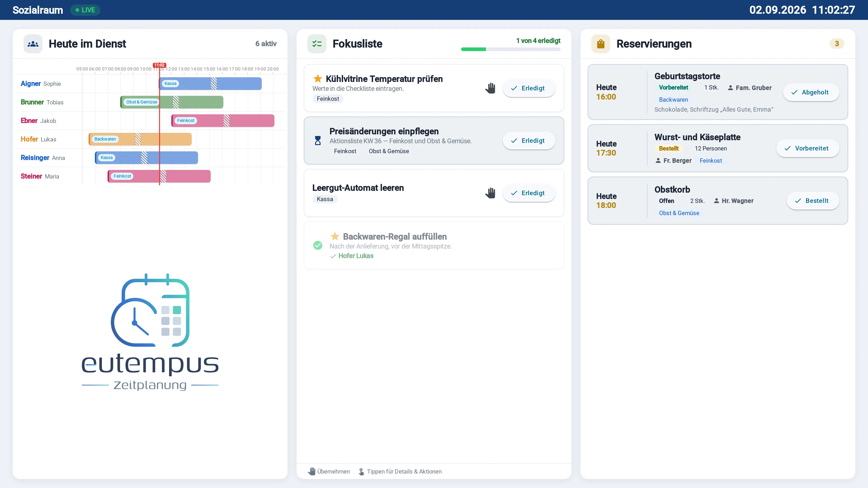Click the Vorbereitet status on Geburtstagstorte

coord(673,88)
